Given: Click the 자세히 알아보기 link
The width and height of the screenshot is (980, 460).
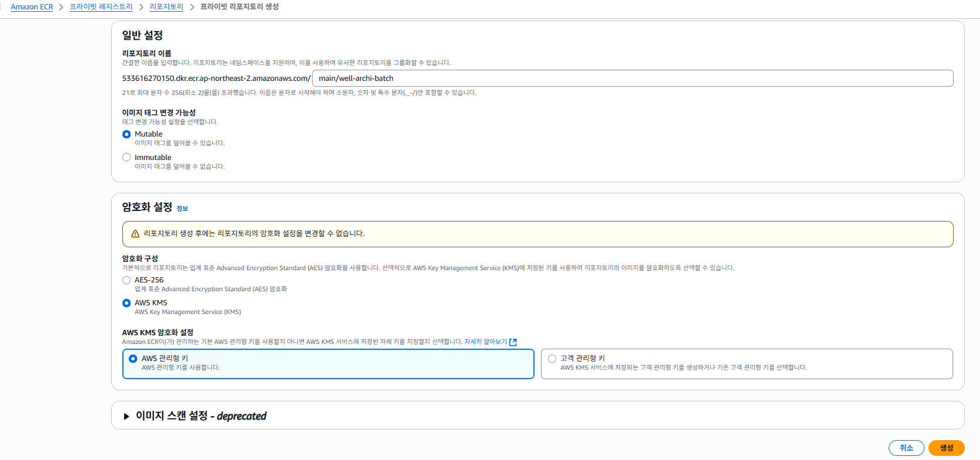Looking at the screenshot, I should tap(485, 342).
